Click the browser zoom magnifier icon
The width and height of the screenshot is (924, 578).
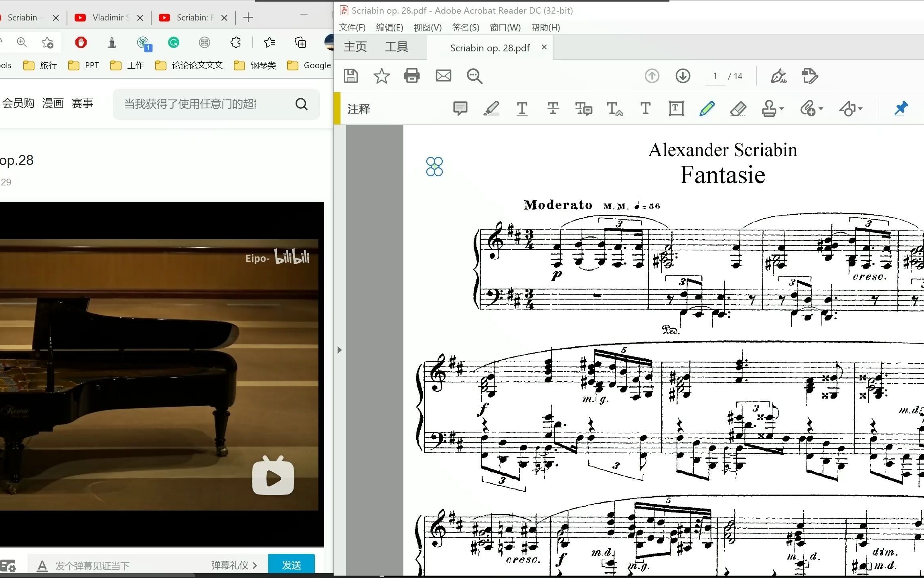coord(22,42)
